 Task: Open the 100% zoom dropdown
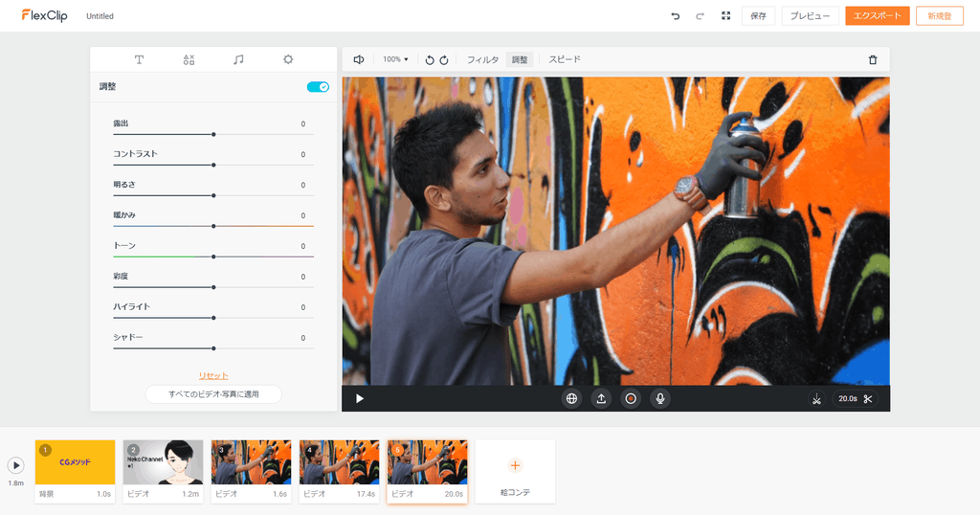[x=395, y=59]
